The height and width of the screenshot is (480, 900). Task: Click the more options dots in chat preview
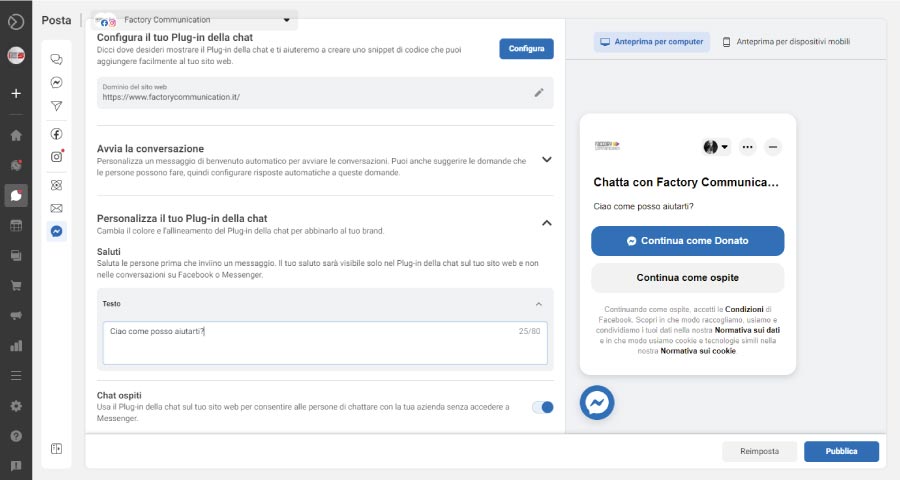coord(747,147)
